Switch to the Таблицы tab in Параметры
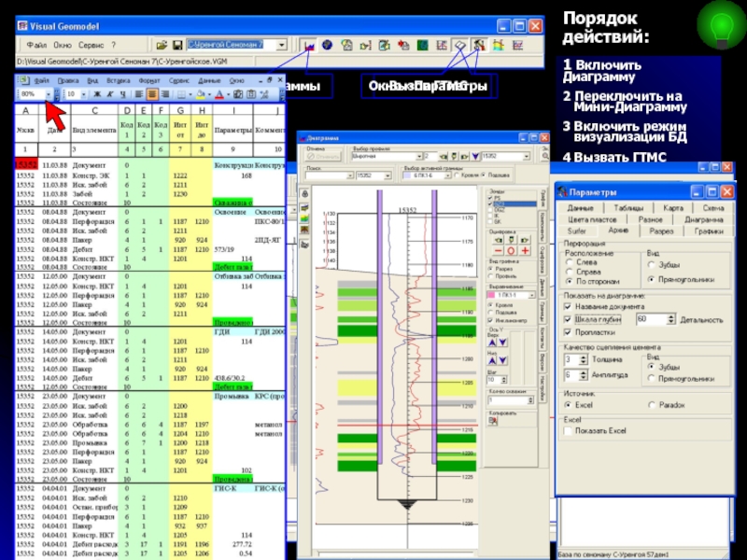Image resolution: width=747 pixels, height=560 pixels. click(x=628, y=208)
